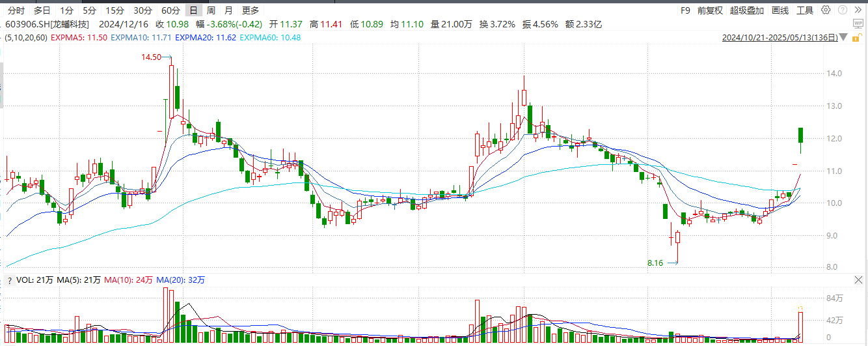Click the 84万 volume axis label
The width and height of the screenshot is (868, 346).
click(x=834, y=298)
